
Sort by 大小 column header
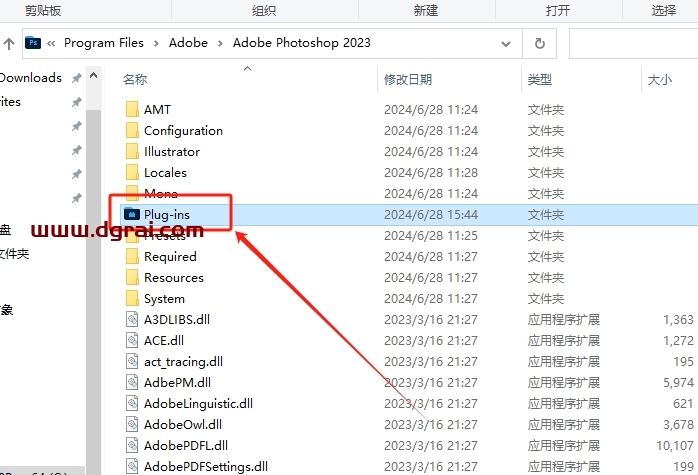[x=660, y=80]
